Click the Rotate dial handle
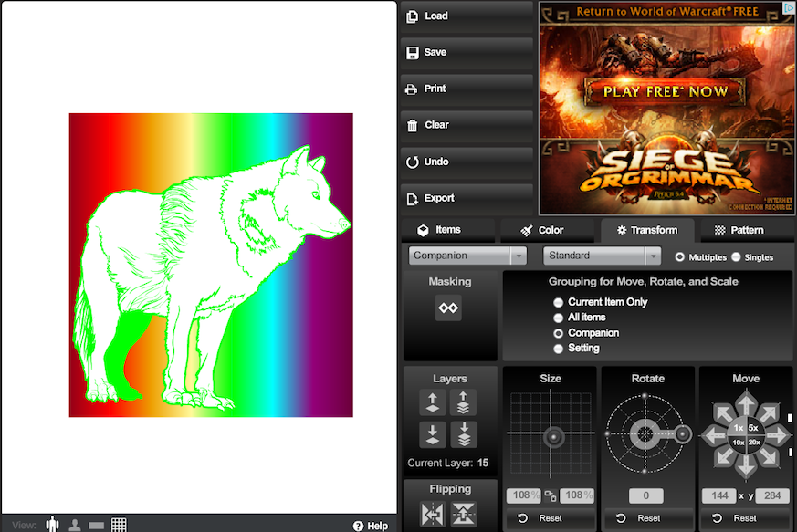The height and width of the screenshot is (532, 797). click(x=682, y=436)
